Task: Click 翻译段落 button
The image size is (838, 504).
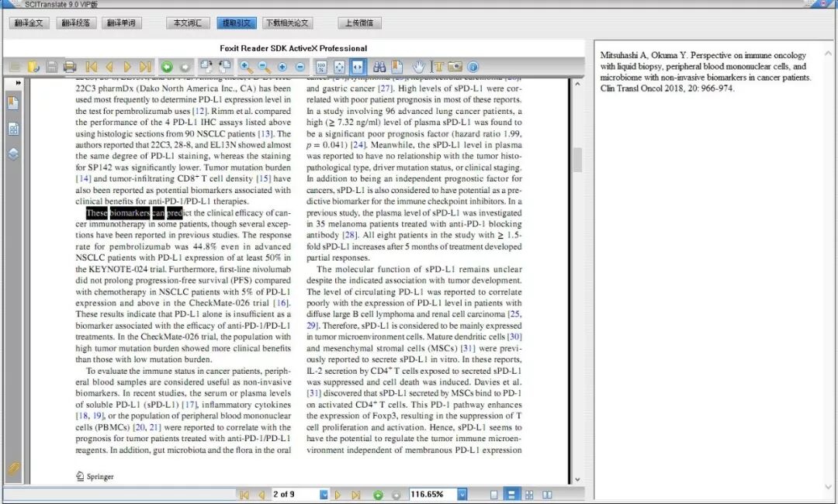Action: (75, 23)
